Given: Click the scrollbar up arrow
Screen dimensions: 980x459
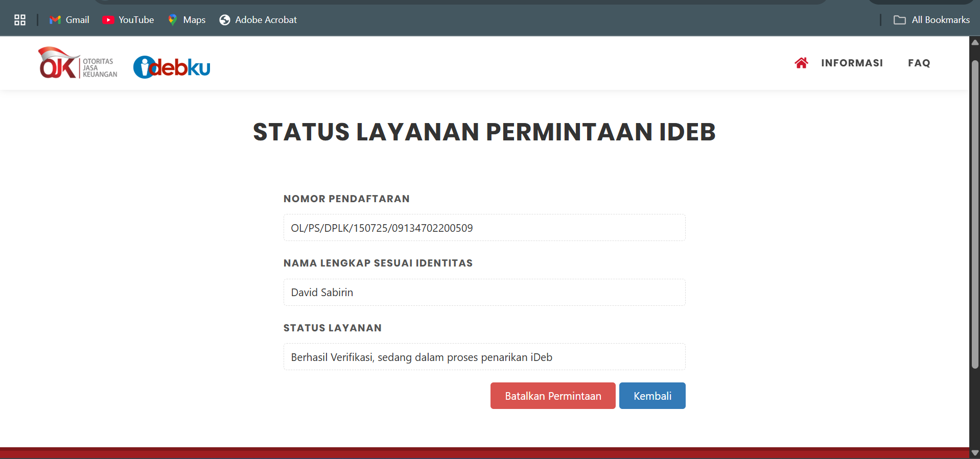Looking at the screenshot, I should [x=975, y=42].
